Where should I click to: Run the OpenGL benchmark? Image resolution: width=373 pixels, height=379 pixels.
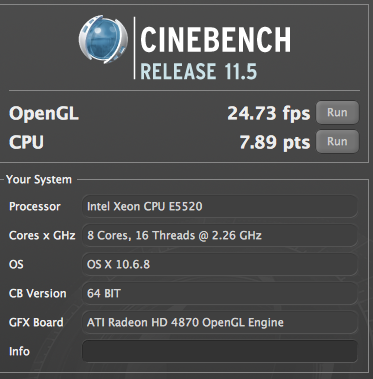[x=337, y=113]
